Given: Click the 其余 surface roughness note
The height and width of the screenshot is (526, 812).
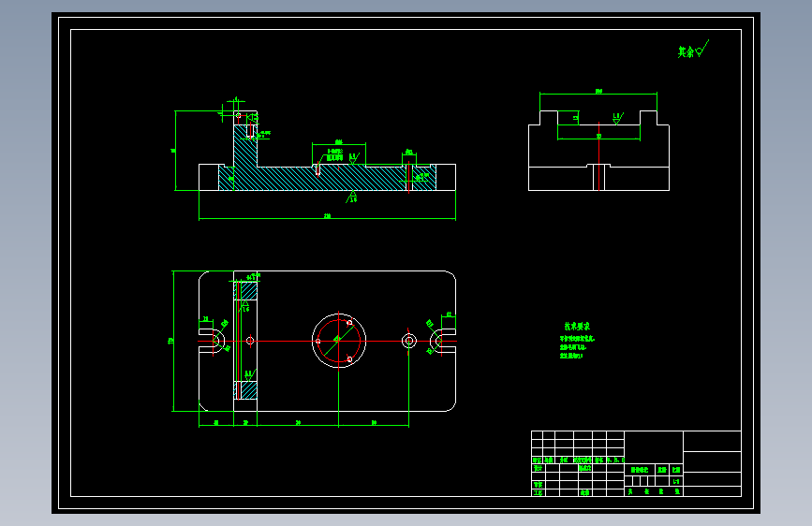Looking at the screenshot, I should pyautogui.click(x=693, y=50).
